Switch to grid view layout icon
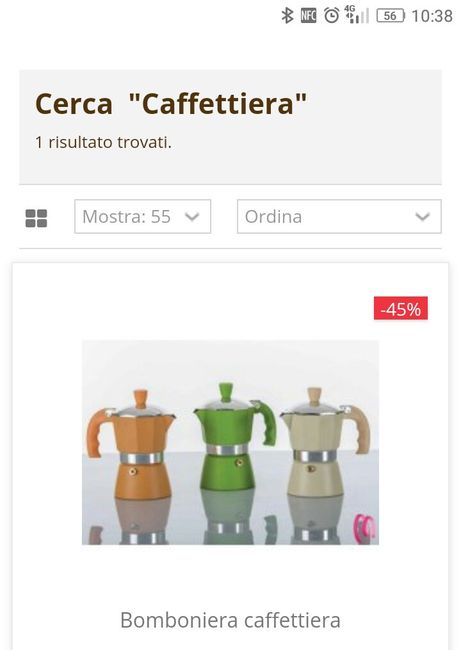This screenshot has width=461, height=650. [x=36, y=218]
